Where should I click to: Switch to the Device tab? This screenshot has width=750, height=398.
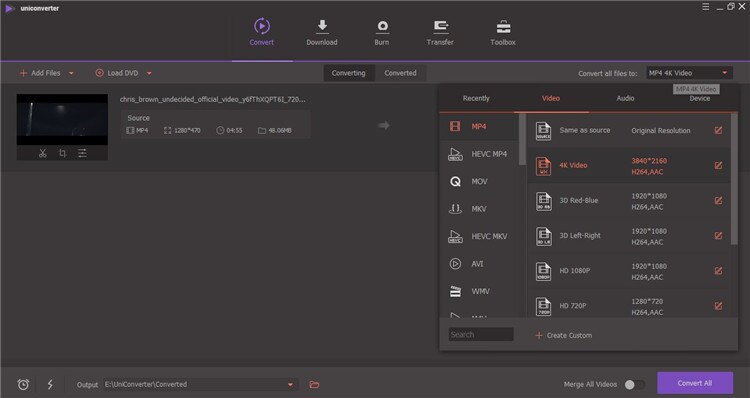point(700,98)
